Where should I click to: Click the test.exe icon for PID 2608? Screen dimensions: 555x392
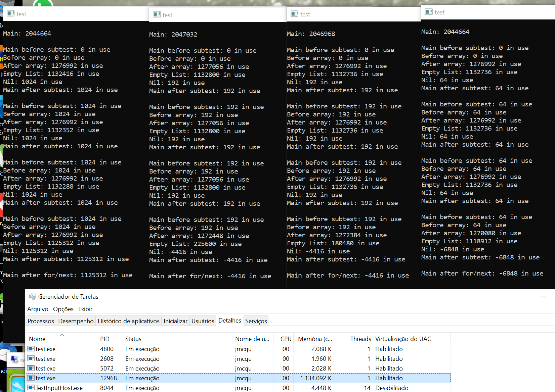[x=31, y=358]
